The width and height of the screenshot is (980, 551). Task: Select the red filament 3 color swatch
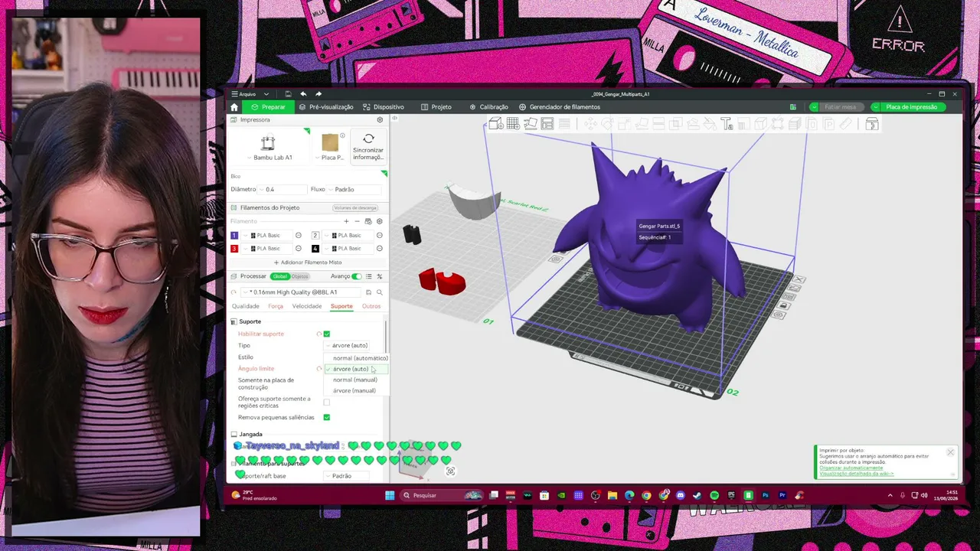[x=234, y=249]
